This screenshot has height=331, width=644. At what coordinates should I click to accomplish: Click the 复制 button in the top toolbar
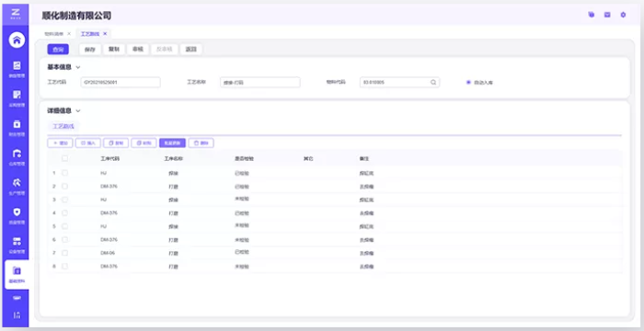tap(114, 50)
